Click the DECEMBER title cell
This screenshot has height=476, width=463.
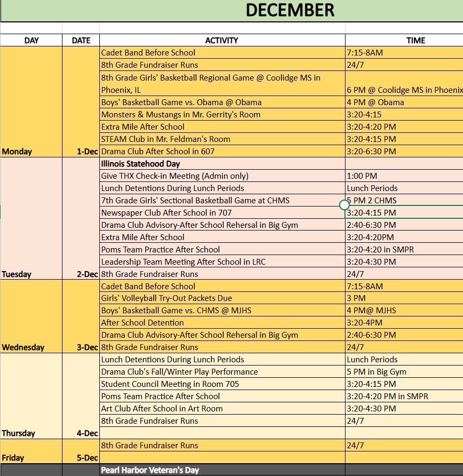(289, 11)
